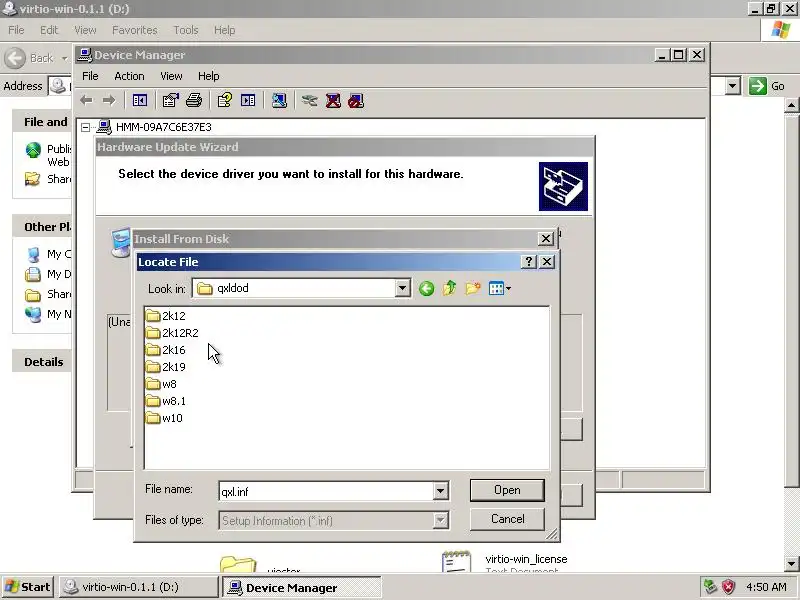Click the Update Driver toolbar icon

[x=309, y=101]
